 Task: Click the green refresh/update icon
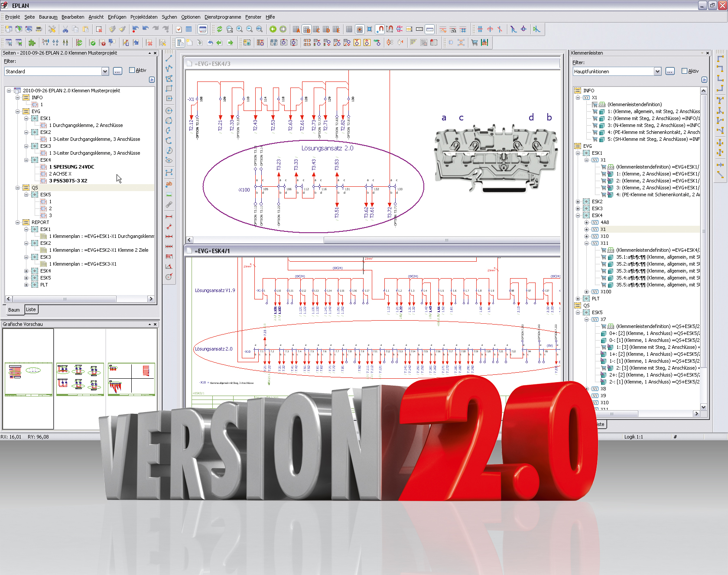pyautogui.click(x=220, y=29)
